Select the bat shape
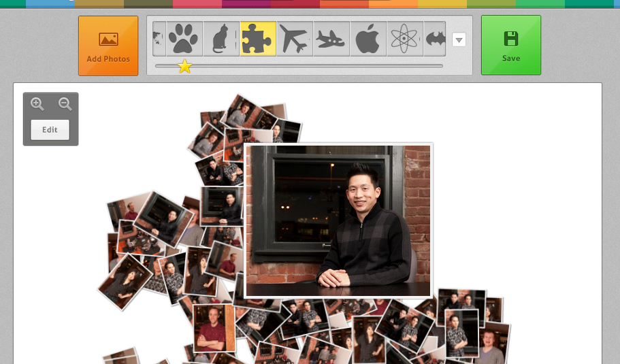620x364 pixels. 435,39
